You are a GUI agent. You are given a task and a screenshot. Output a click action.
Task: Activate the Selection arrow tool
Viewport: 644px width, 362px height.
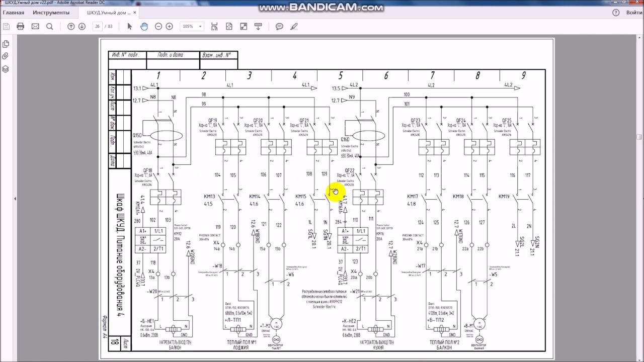tap(129, 26)
